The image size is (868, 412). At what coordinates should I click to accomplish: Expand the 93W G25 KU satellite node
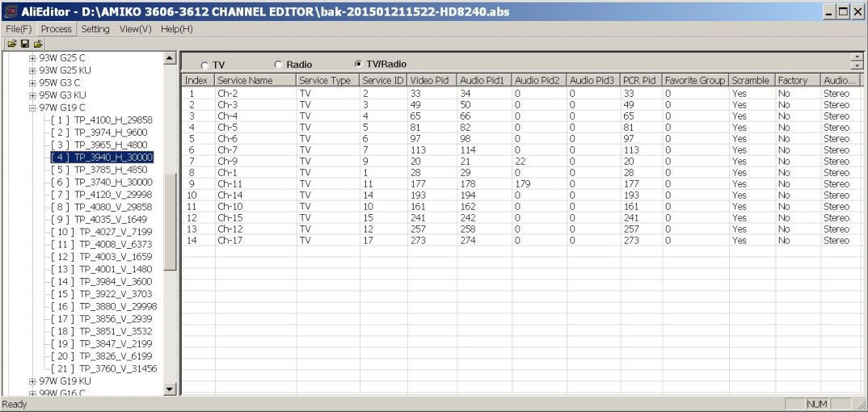[x=32, y=71]
